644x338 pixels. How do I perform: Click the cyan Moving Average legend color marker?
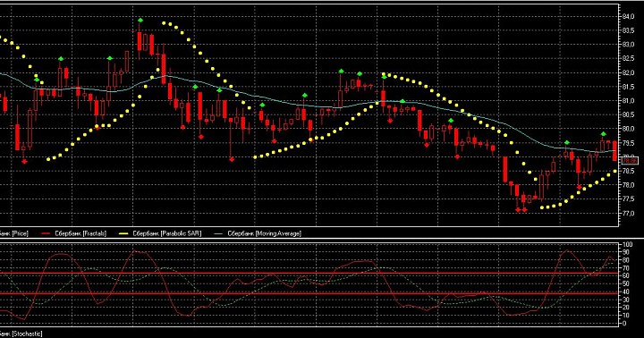pos(219,233)
